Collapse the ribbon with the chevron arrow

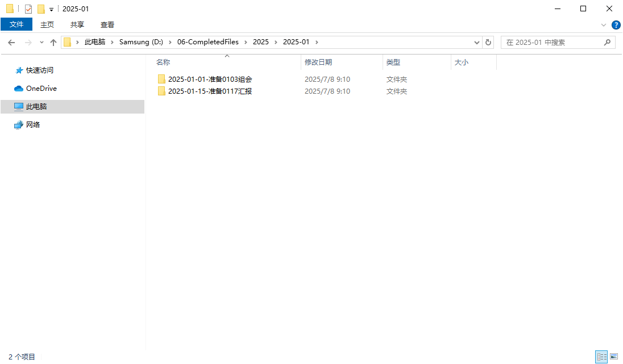point(604,24)
